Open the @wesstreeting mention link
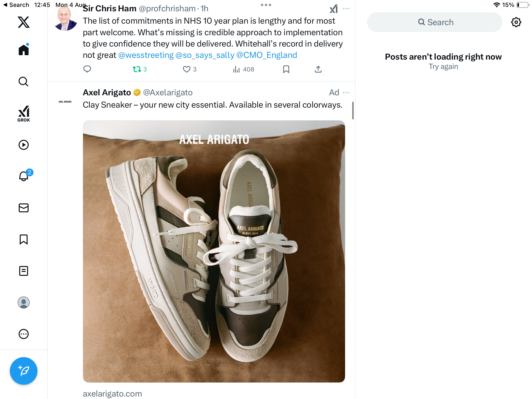This screenshot has width=532, height=399. point(146,55)
